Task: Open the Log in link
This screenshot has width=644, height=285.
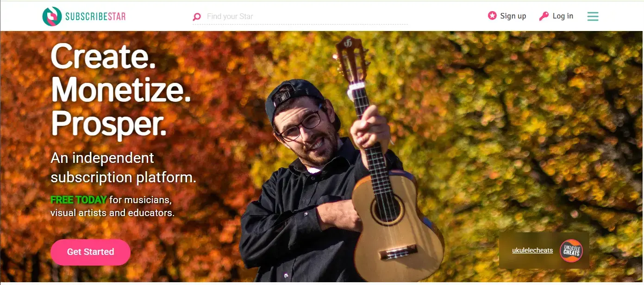Action: click(x=563, y=16)
